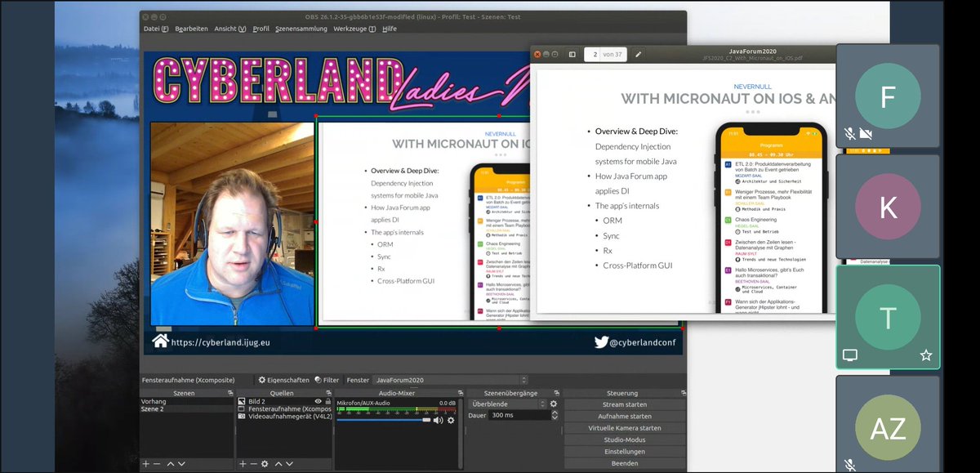Toggle sidebar in PDF viewer window
This screenshot has width=980, height=473.
572,55
